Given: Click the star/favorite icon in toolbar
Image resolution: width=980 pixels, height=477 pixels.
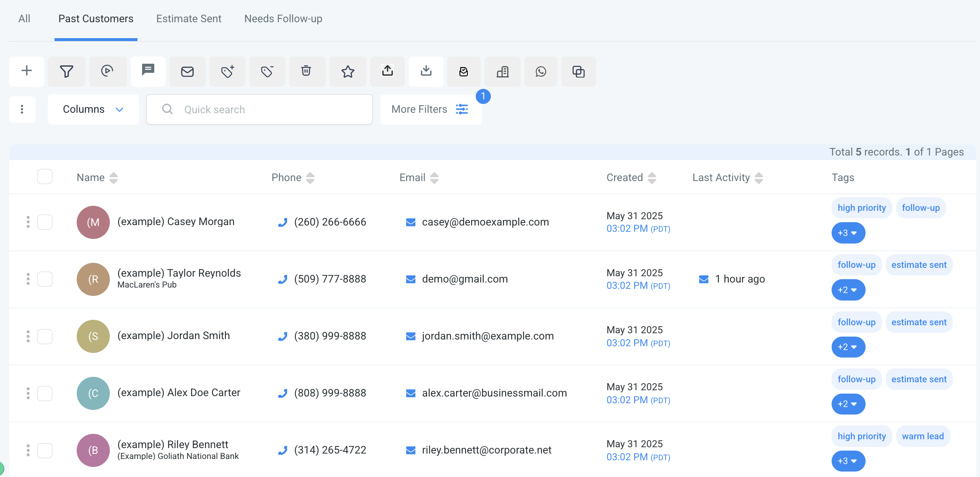Looking at the screenshot, I should pos(347,71).
